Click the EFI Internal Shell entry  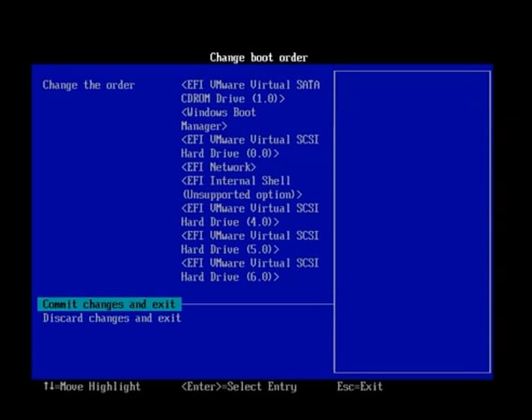tap(241, 188)
